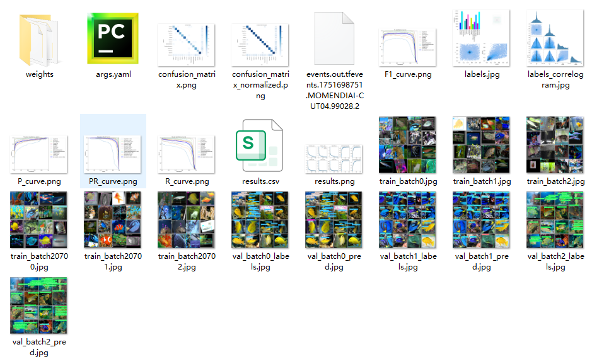Image resolution: width=592 pixels, height=364 pixels.
Task: Click the 'train_batch20701.jpg' file name
Action: tap(113, 261)
